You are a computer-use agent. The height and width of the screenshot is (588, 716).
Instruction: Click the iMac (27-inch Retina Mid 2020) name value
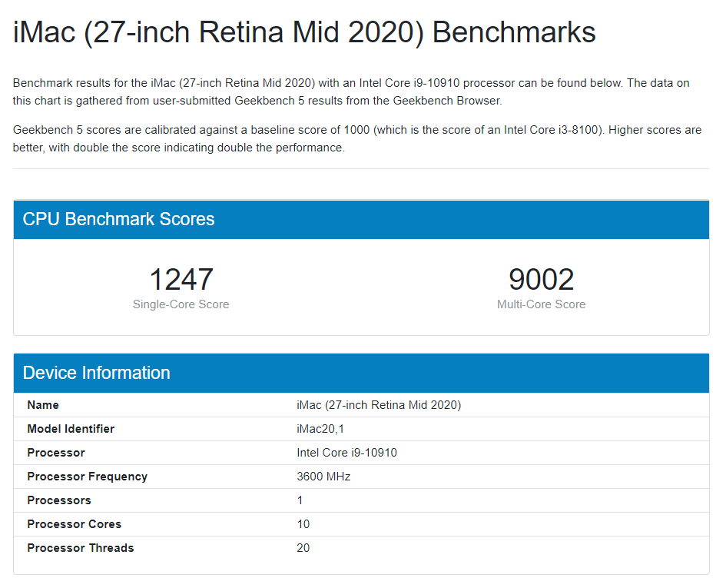[x=379, y=405]
